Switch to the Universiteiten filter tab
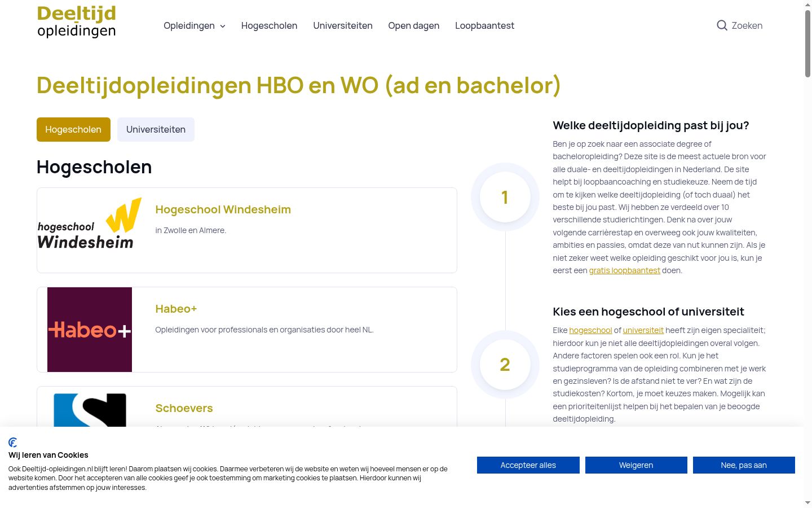This screenshot has width=812, height=508. (156, 129)
